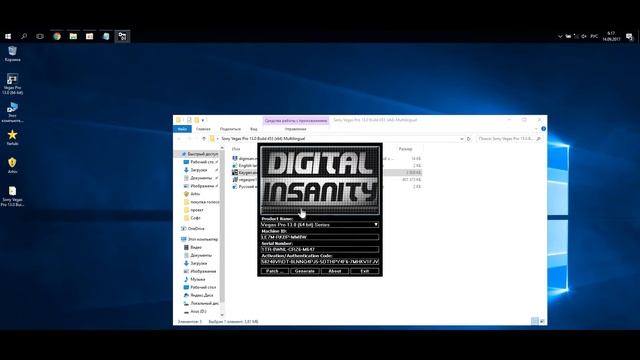Open taskbar search magnifier
Screen dimensions: 640x360
24,36
